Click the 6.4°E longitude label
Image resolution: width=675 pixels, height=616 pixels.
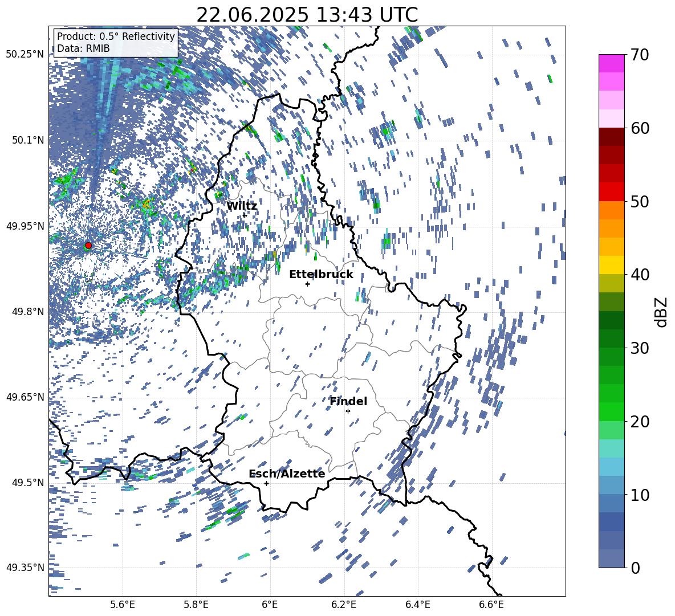(x=417, y=605)
